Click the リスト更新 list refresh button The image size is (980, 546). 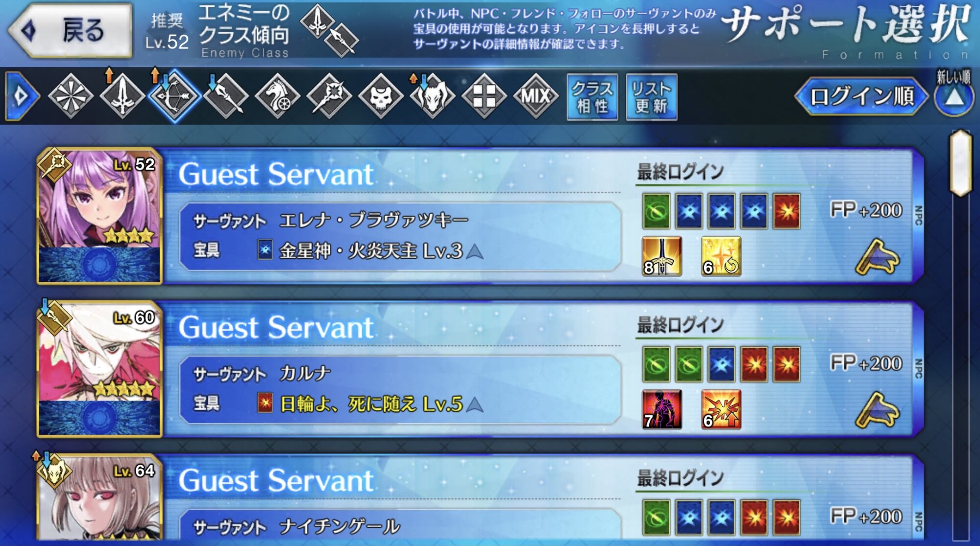pyautogui.click(x=652, y=97)
